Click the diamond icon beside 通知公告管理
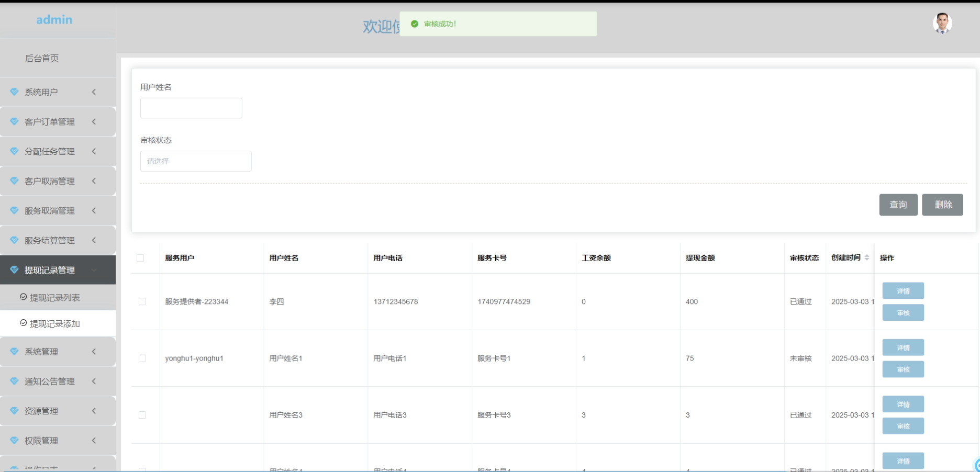 [x=14, y=381]
